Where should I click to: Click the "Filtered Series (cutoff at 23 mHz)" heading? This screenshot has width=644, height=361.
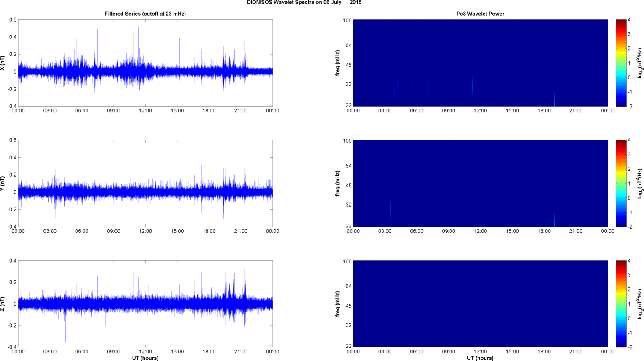pyautogui.click(x=145, y=14)
